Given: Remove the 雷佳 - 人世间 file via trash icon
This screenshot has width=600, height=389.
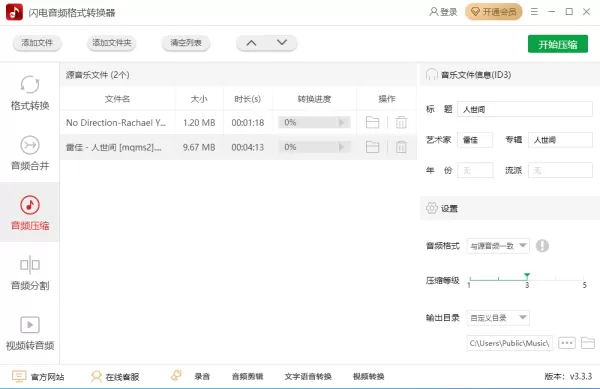Looking at the screenshot, I should (x=401, y=147).
